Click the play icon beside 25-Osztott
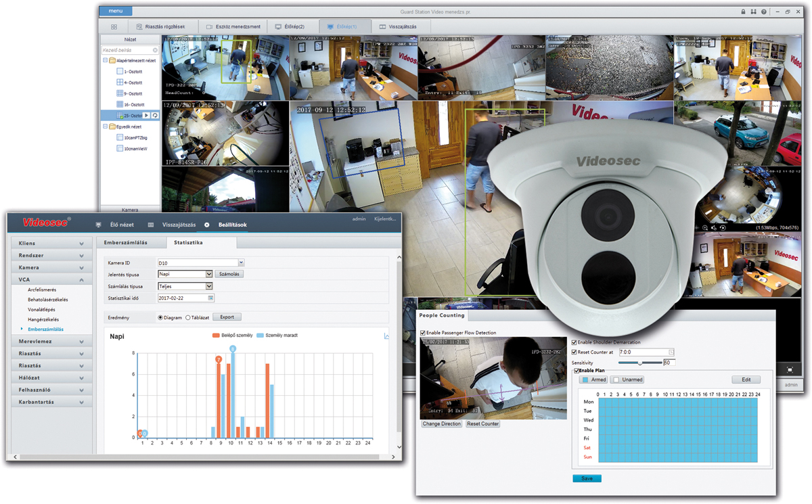Screen dimensions: 812x504 pos(146,116)
